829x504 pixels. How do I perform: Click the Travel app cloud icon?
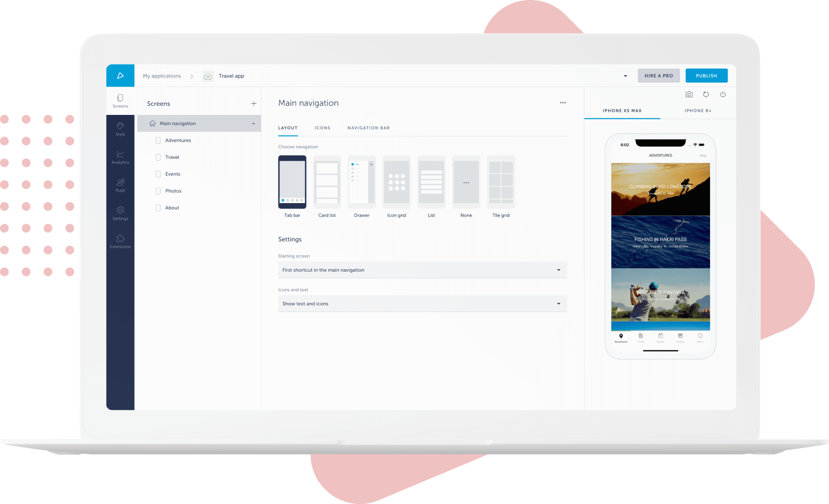[208, 76]
